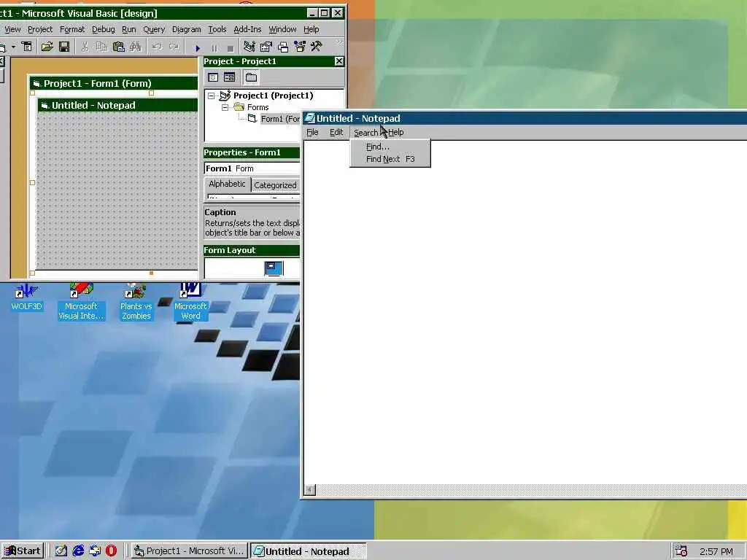Viewport: 747px width, 560px height.
Task: Open the Window menu in Visual Basic
Action: click(282, 29)
